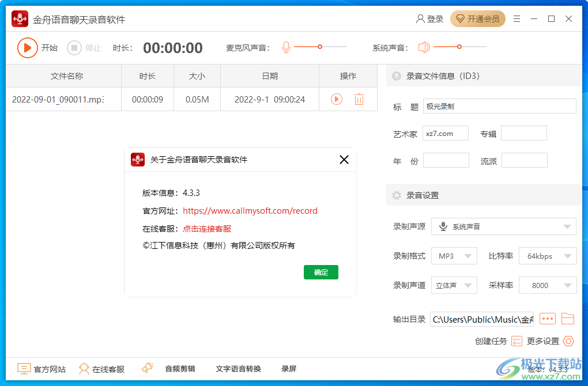Visit 官方网站 from the bottom bar

pyautogui.click(x=42, y=368)
